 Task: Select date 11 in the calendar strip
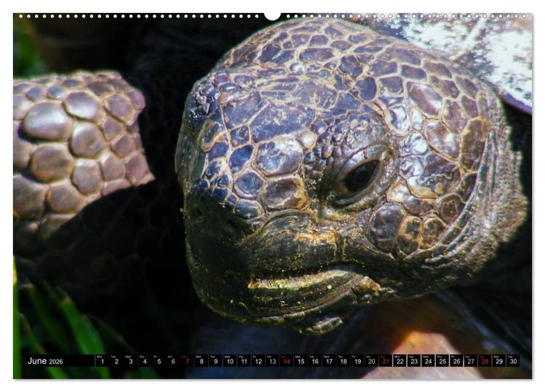click(244, 360)
